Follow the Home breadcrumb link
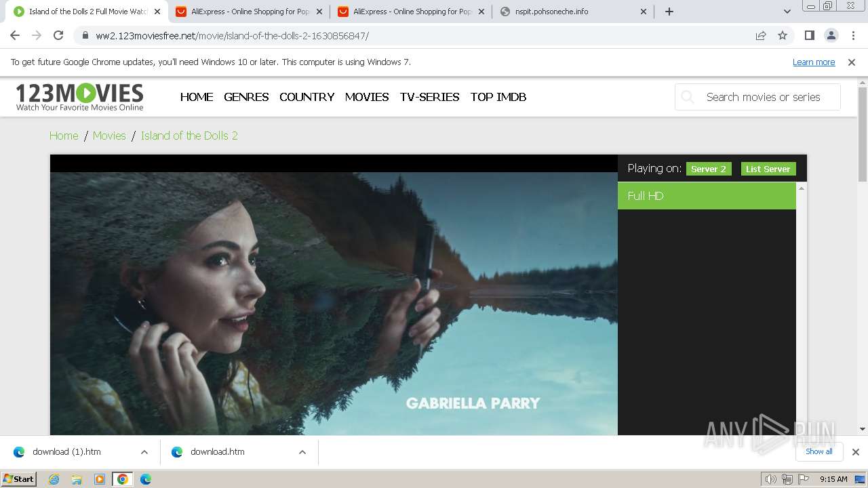The image size is (868, 488). coord(64,136)
